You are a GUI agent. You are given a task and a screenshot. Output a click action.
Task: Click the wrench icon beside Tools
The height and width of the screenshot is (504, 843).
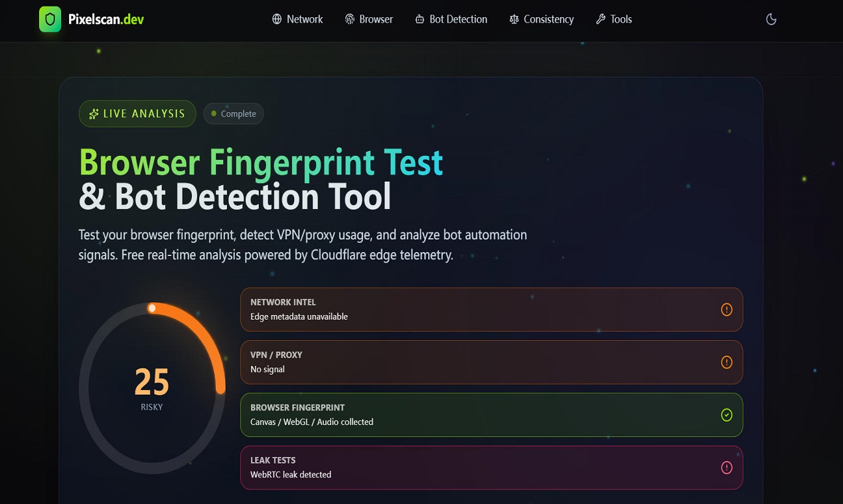pyautogui.click(x=601, y=19)
